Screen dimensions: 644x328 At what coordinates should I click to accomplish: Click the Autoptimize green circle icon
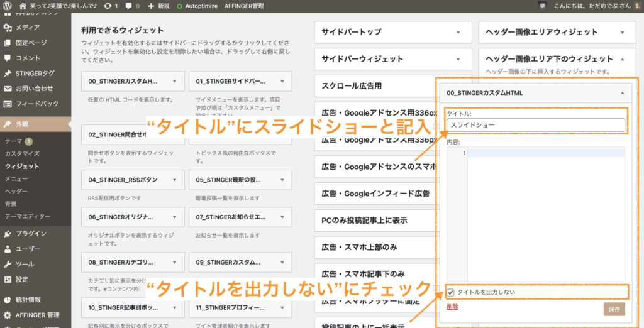[x=179, y=6]
